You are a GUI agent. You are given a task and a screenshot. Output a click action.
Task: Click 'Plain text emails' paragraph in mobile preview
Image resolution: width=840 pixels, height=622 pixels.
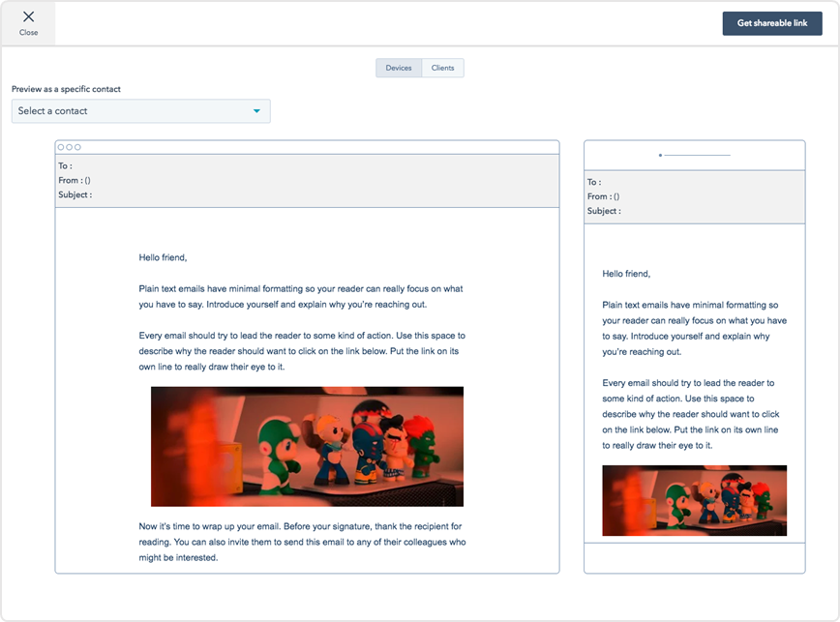click(x=694, y=328)
